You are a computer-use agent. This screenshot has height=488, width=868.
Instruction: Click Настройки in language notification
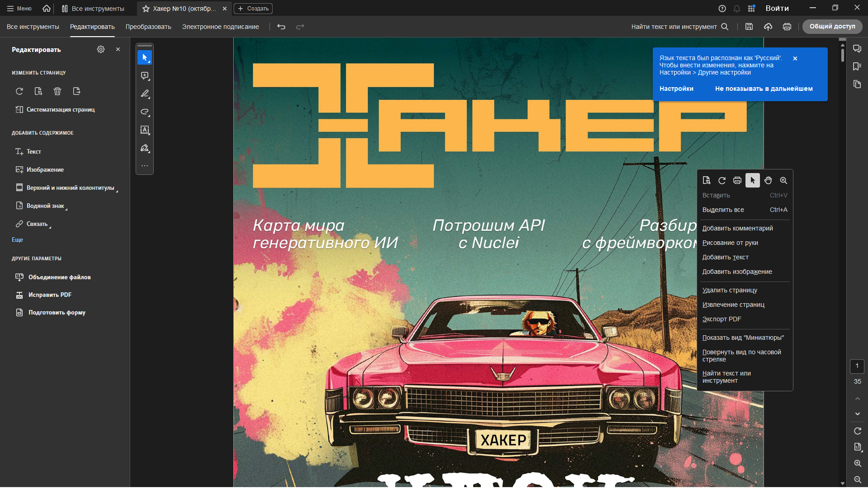[676, 89]
